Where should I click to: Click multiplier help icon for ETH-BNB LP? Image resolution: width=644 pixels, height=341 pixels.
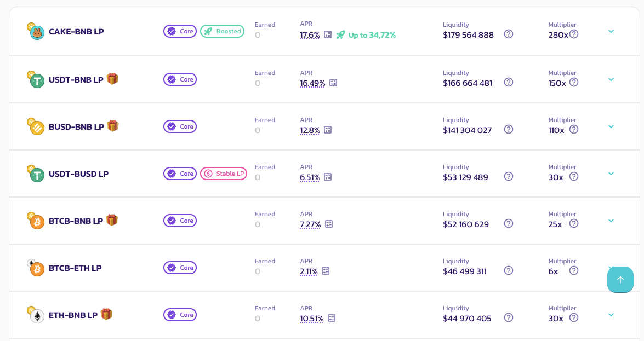click(574, 318)
